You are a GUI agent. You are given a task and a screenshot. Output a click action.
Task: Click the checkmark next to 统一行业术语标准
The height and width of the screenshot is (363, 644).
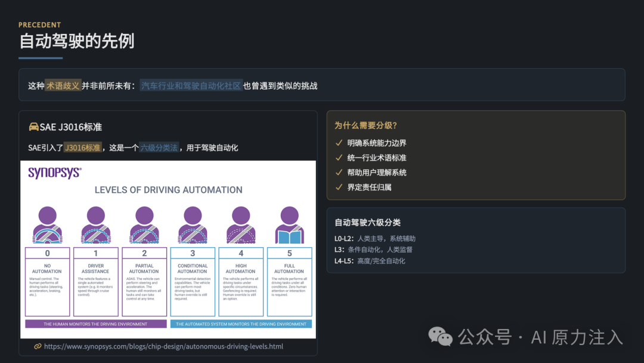(x=339, y=158)
